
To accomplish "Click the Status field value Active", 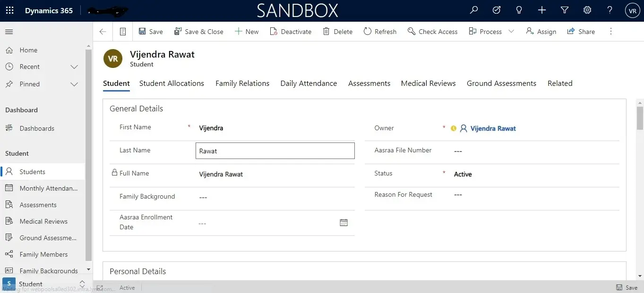I will (463, 174).
